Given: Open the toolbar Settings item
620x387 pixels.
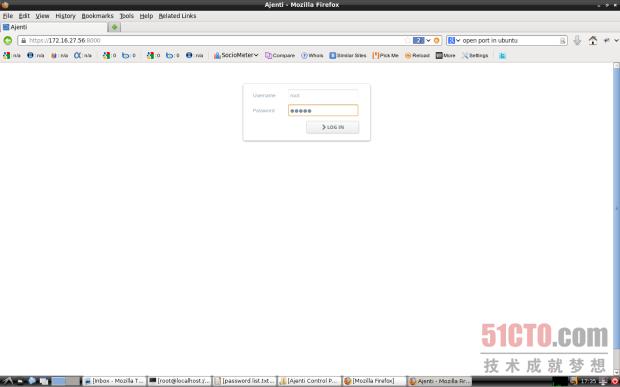Looking at the screenshot, I should [x=474, y=56].
